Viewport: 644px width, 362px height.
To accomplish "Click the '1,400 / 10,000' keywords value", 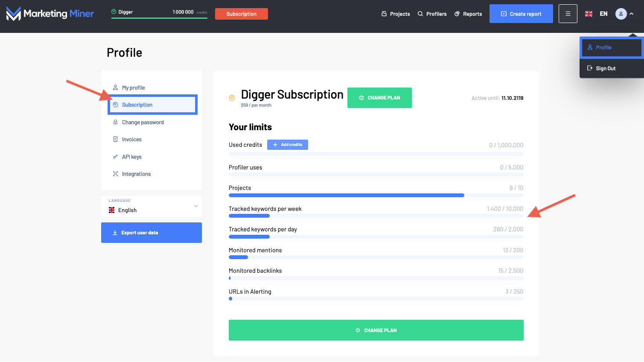I will coord(505,209).
